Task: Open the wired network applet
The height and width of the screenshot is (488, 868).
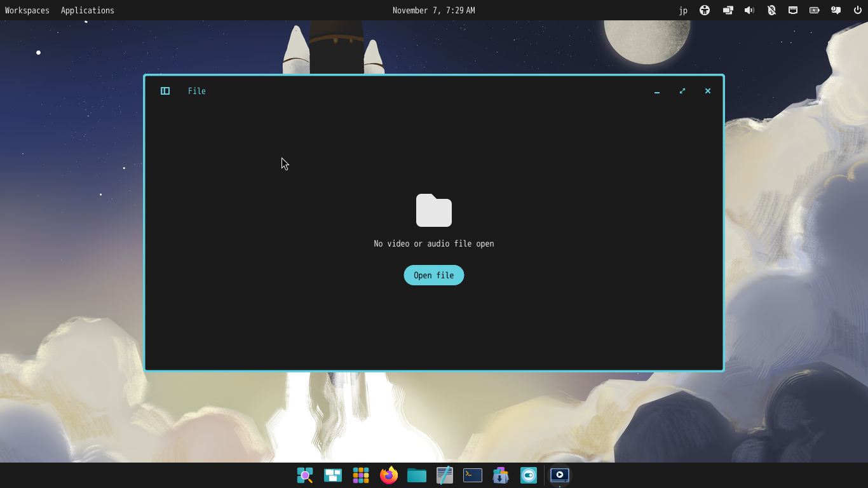Action: click(793, 10)
